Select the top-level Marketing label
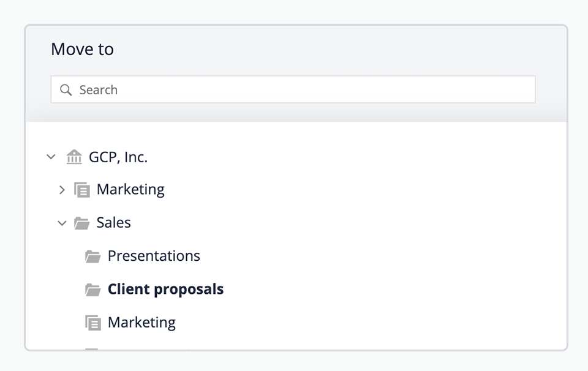Viewport: 588px width, 371px height. pyautogui.click(x=130, y=190)
